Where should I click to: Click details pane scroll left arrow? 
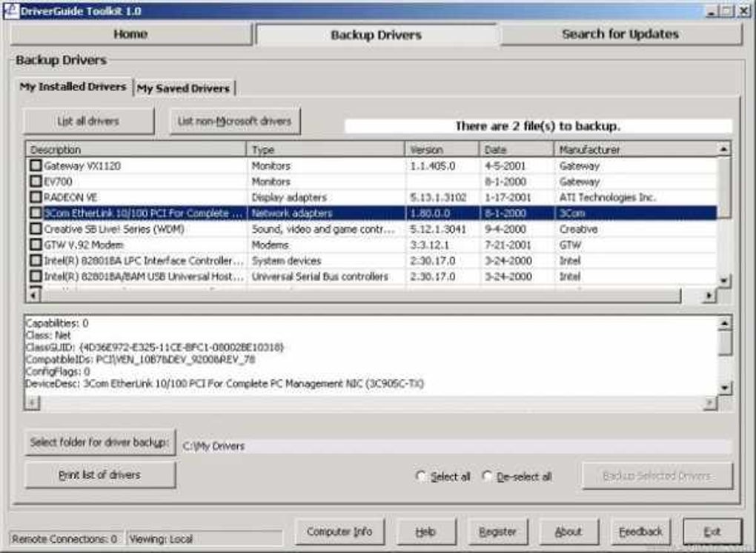pos(32,403)
